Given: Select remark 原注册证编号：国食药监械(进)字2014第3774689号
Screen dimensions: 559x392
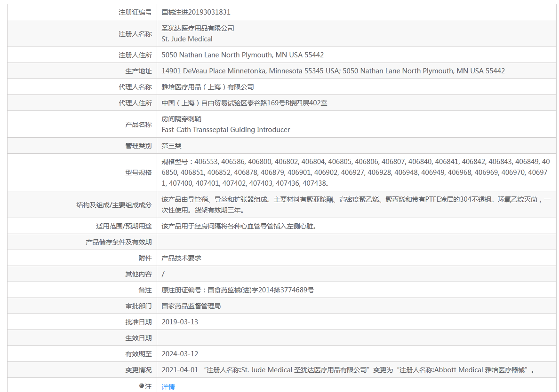Looking at the screenshot, I should 238,290.
